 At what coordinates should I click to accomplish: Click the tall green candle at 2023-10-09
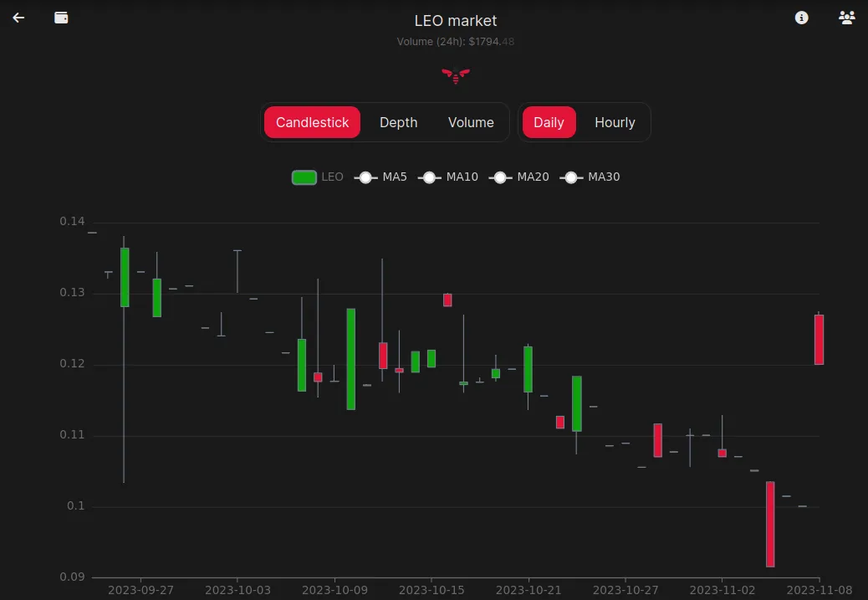click(x=351, y=359)
